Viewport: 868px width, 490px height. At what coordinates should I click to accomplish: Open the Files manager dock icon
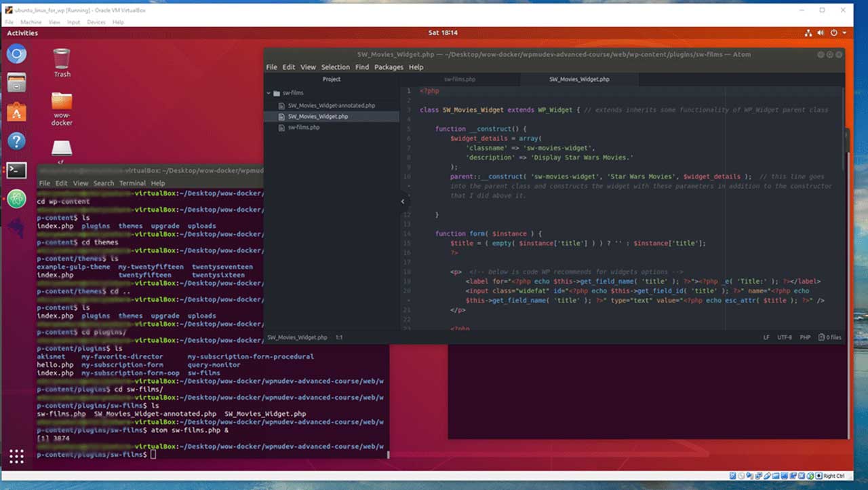(17, 83)
